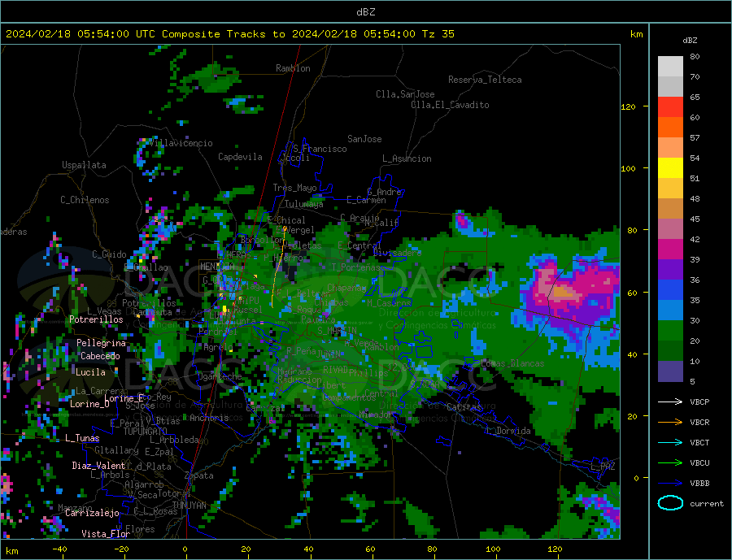Viewport: 732px width, 560px height.
Task: Select the yellow 51-54 dBZ legend swatch
Action: coord(670,168)
